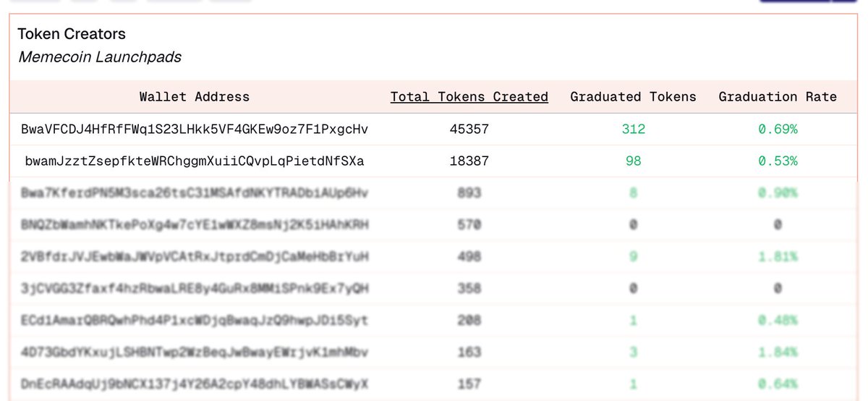The image size is (868, 401).
Task: Click total tokens value 358
Action: [x=469, y=289]
